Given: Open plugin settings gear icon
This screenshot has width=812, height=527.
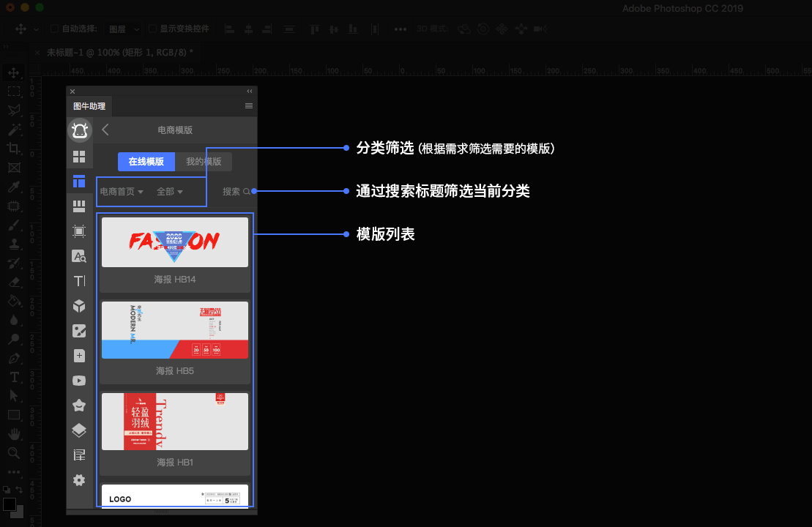Looking at the screenshot, I should coord(79,480).
